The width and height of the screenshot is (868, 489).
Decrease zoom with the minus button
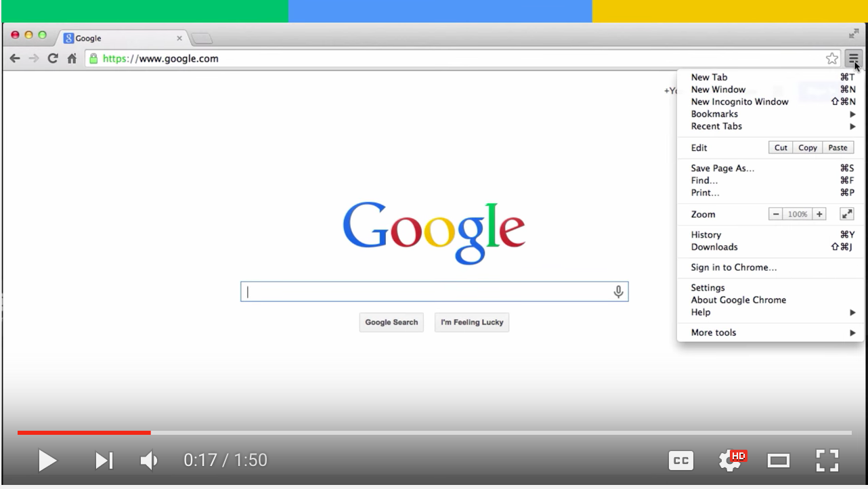click(776, 214)
